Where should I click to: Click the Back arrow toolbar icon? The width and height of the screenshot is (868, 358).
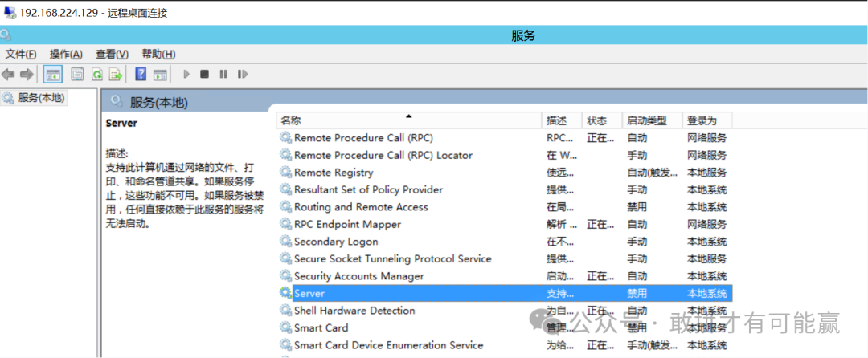(8, 75)
